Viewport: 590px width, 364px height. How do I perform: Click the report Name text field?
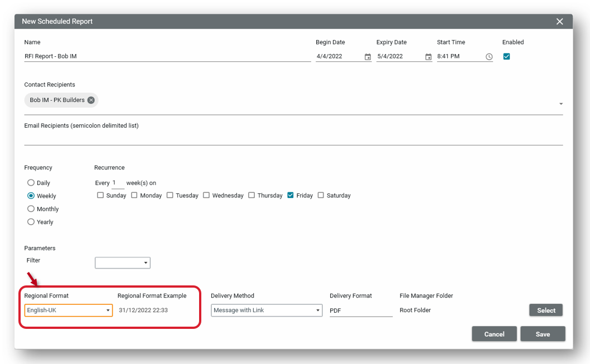pyautogui.click(x=167, y=56)
